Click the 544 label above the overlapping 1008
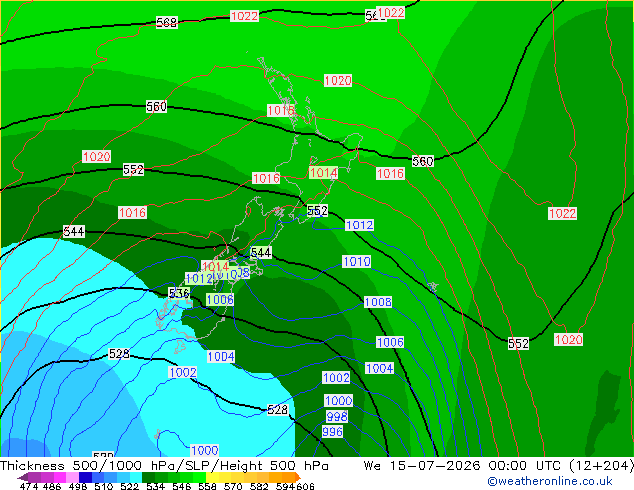 (x=261, y=253)
